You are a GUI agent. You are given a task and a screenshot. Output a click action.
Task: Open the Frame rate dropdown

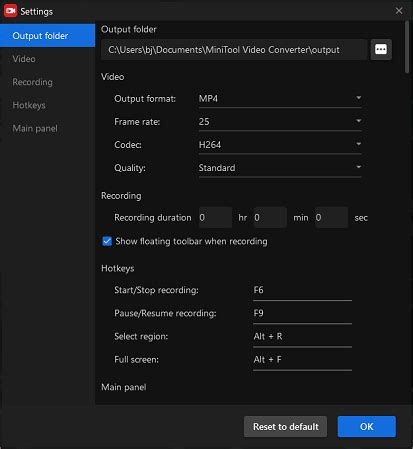(x=280, y=122)
